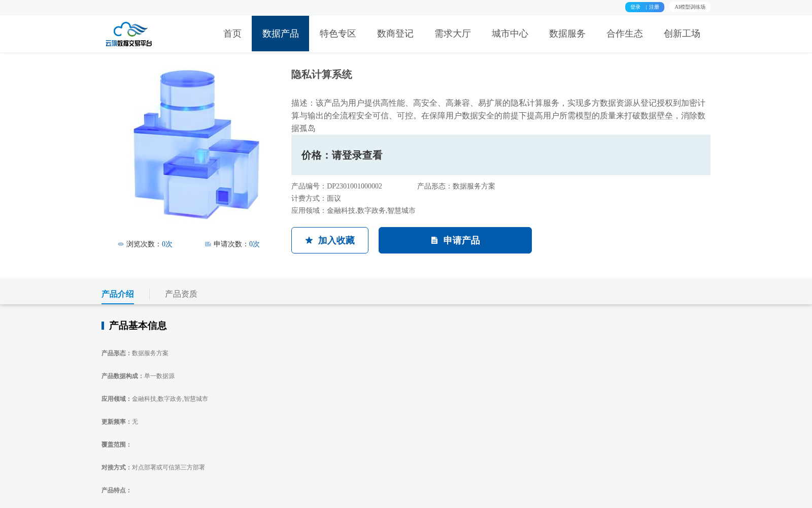The height and width of the screenshot is (508, 812).
Task: Click the 更新频率：无 row
Action: tap(120, 422)
